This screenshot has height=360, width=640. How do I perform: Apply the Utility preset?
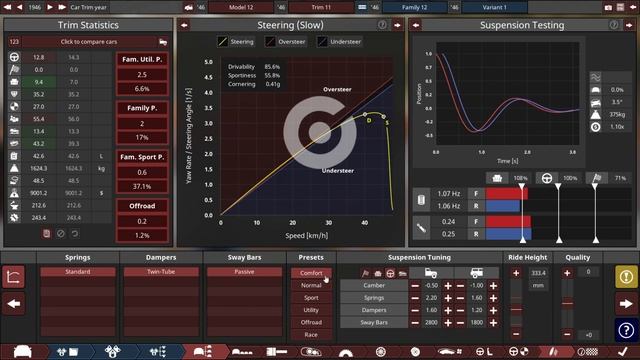tap(311, 310)
